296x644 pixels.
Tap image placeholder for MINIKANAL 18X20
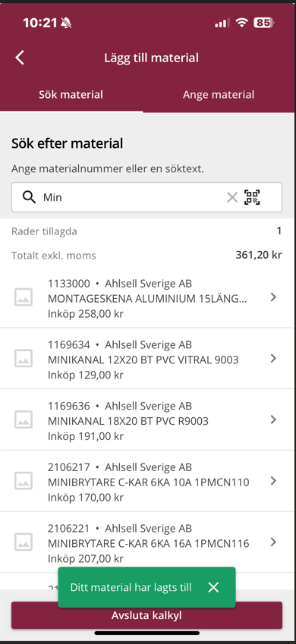pyautogui.click(x=24, y=419)
